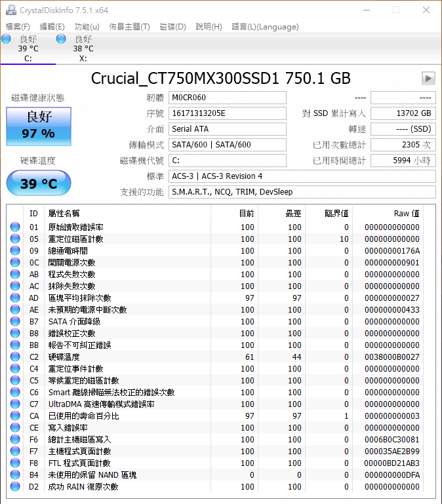Select the 未使用的保留 NAND 區塊 attribute name

(x=92, y=475)
